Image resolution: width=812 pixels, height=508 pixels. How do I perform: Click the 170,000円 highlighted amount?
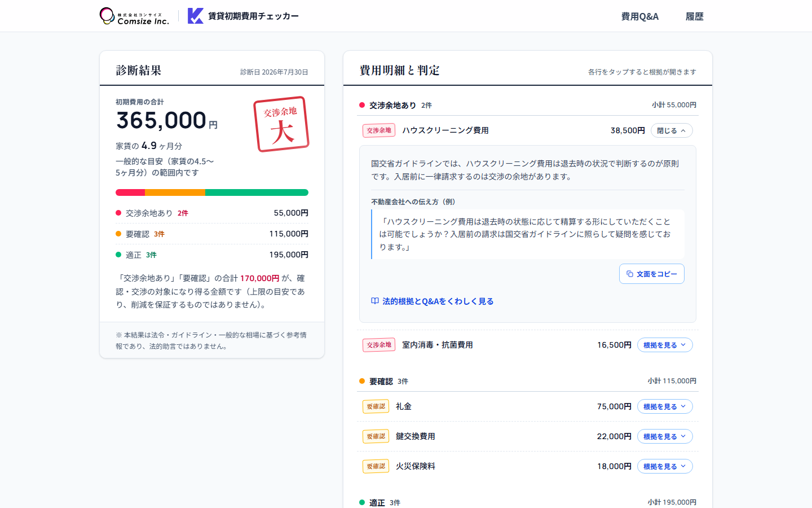(259, 278)
